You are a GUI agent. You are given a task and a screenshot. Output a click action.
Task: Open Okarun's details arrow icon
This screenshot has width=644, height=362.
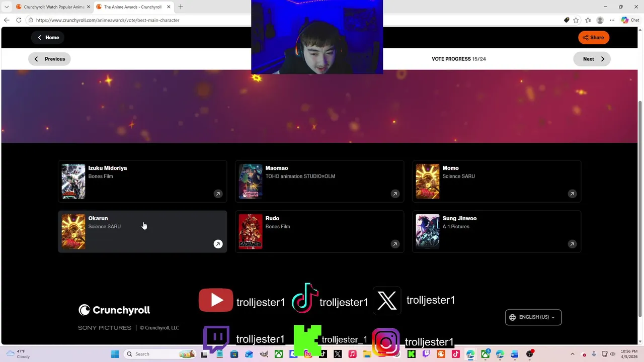point(218,244)
